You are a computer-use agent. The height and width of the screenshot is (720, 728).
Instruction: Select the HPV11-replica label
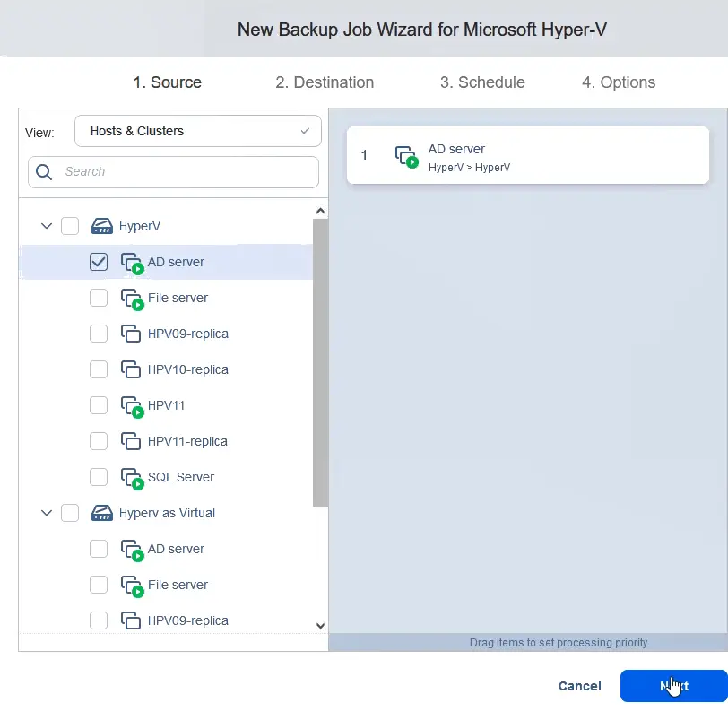[x=187, y=441]
